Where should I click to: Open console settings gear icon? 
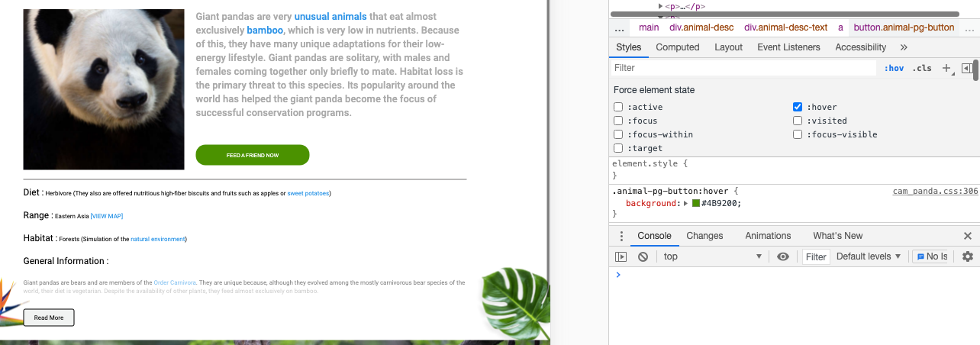coord(968,256)
